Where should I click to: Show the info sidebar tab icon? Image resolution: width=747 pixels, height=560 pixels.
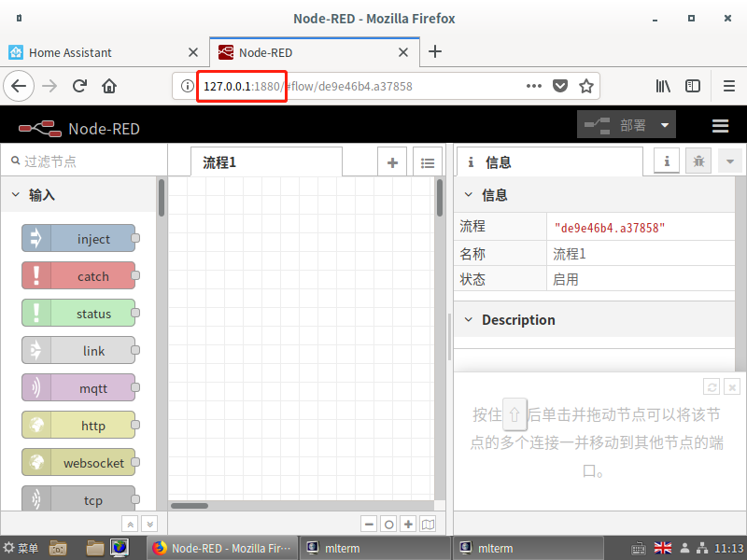point(667,161)
